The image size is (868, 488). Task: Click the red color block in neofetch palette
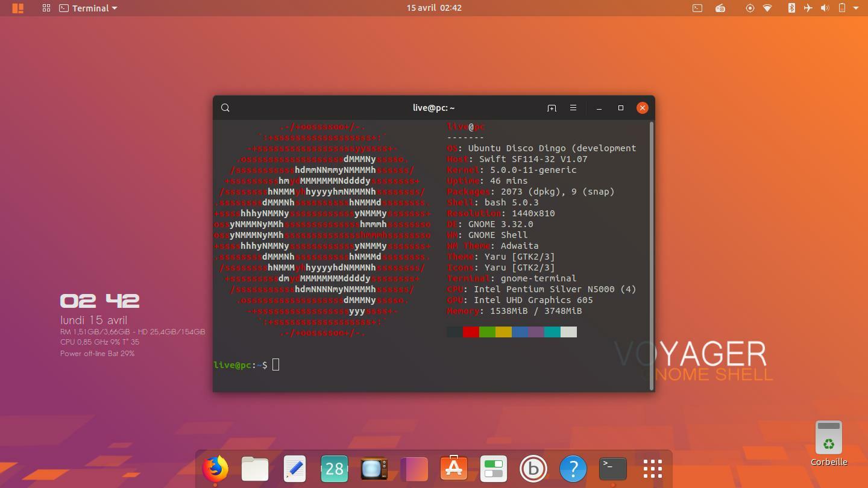[x=471, y=332]
